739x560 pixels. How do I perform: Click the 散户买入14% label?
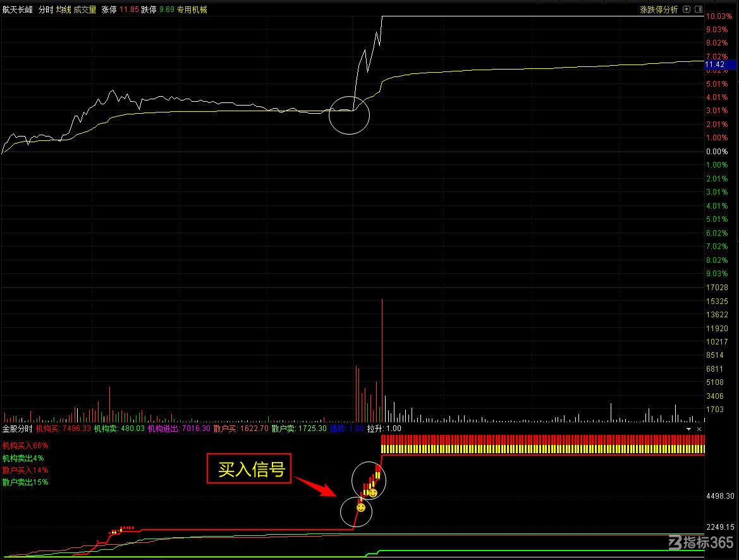tap(25, 470)
